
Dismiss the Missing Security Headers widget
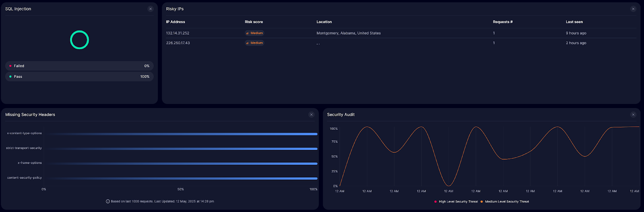[311, 115]
